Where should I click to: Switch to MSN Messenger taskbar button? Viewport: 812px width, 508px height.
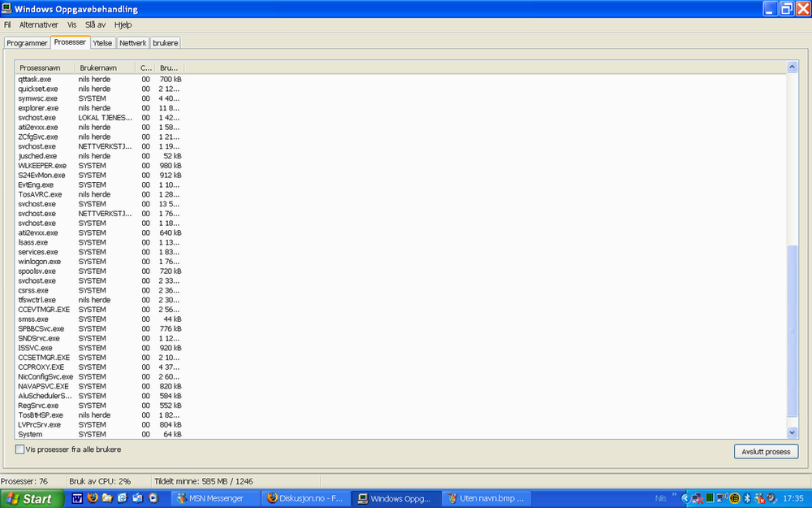tap(215, 499)
